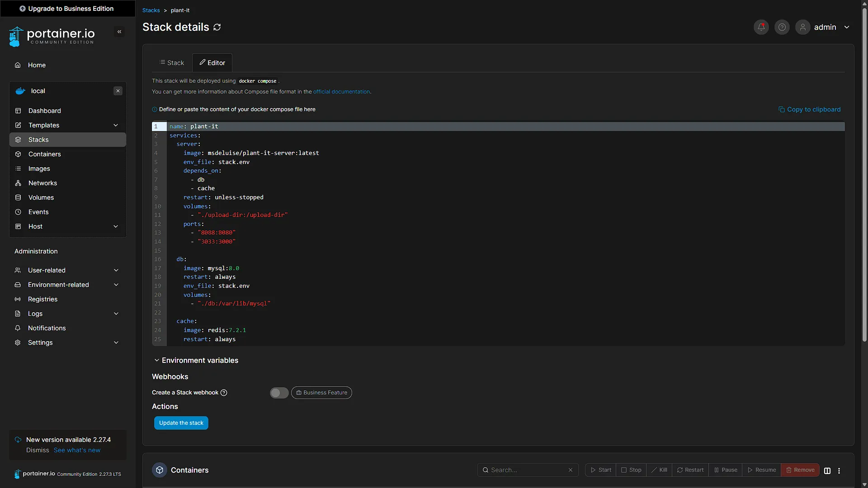
Task: Click the Upgrade to Business Edition banner
Action: (x=68, y=9)
